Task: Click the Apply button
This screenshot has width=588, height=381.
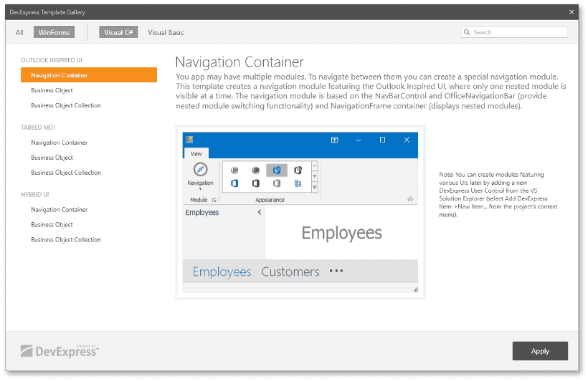Action: tap(540, 351)
